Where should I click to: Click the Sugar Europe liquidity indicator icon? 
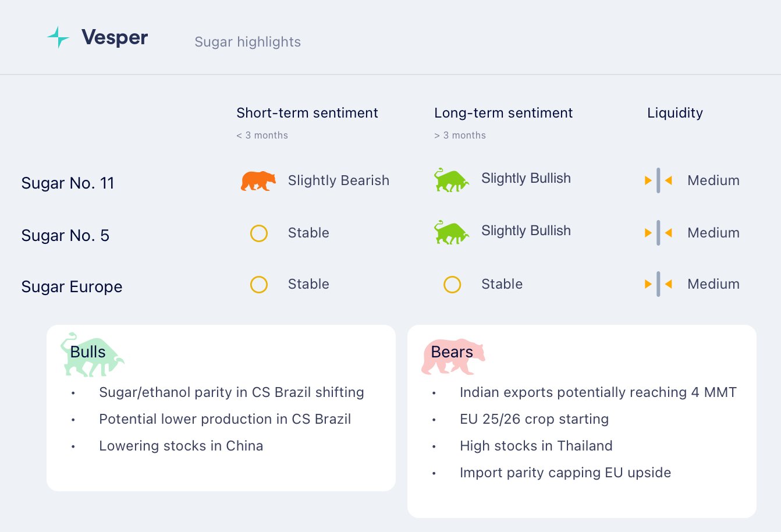(x=658, y=284)
